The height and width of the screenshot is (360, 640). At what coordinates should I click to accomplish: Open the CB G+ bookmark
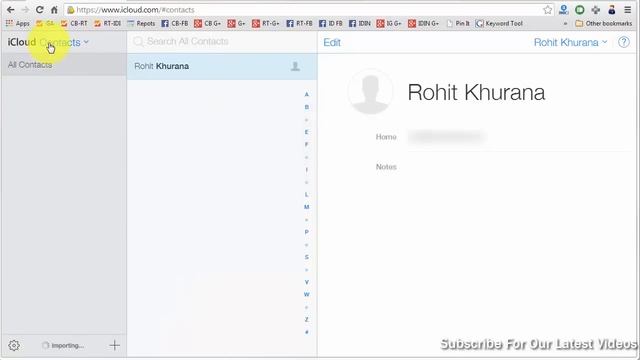coord(207,24)
